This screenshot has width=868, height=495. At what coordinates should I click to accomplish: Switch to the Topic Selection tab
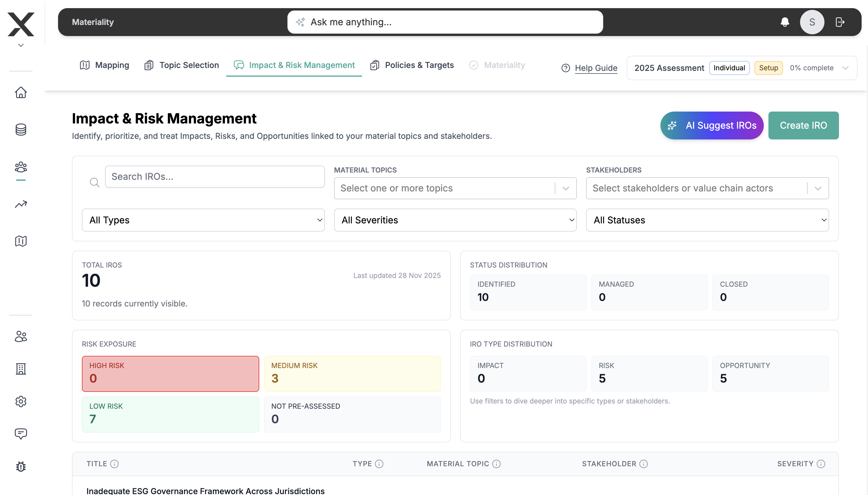[182, 65]
